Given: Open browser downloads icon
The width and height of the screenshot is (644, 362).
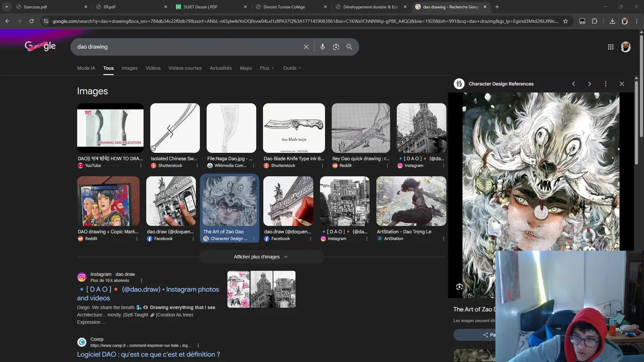Looking at the screenshot, I should coord(612,21).
